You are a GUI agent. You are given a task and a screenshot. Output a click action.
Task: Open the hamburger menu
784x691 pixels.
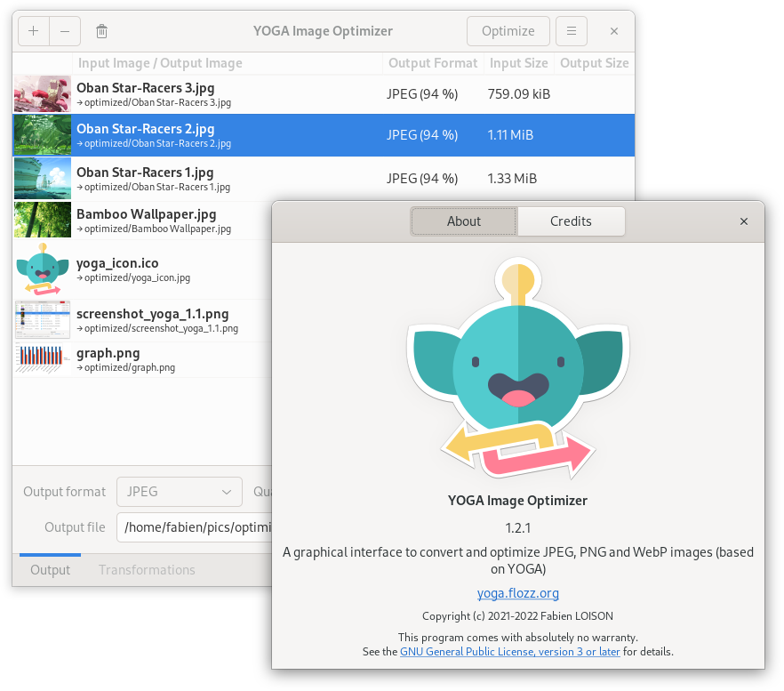(x=572, y=31)
